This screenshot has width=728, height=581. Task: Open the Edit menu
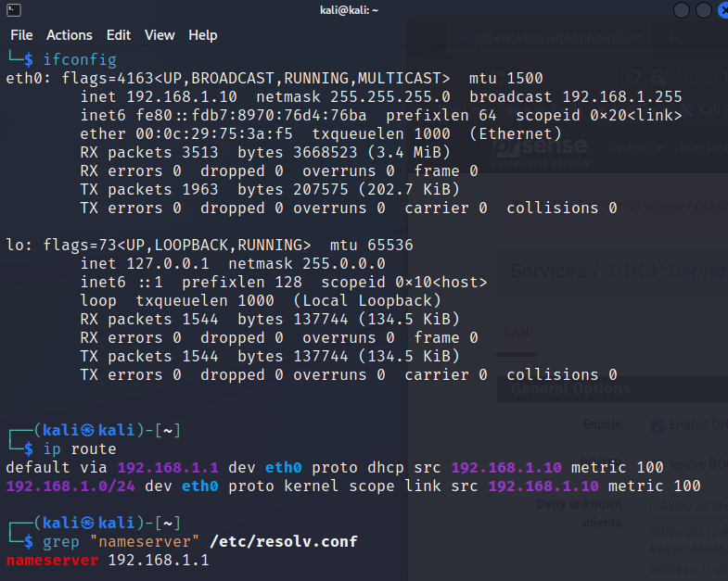point(119,35)
